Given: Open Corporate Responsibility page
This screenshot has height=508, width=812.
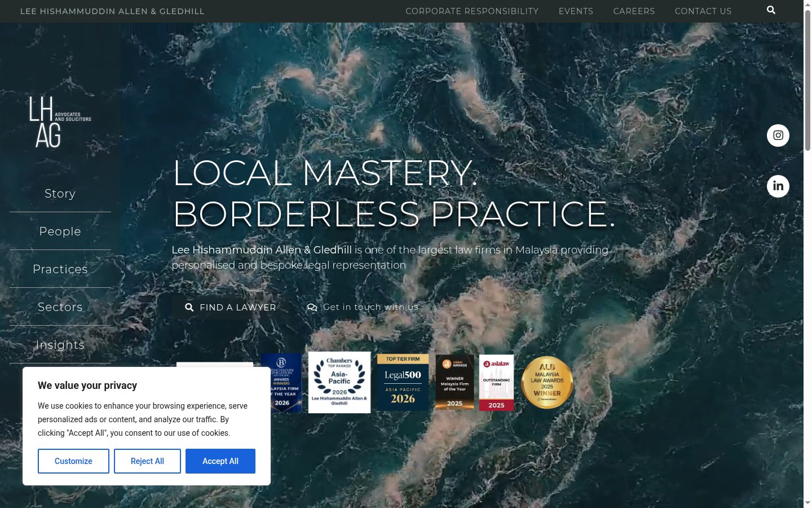Looking at the screenshot, I should click(472, 11).
